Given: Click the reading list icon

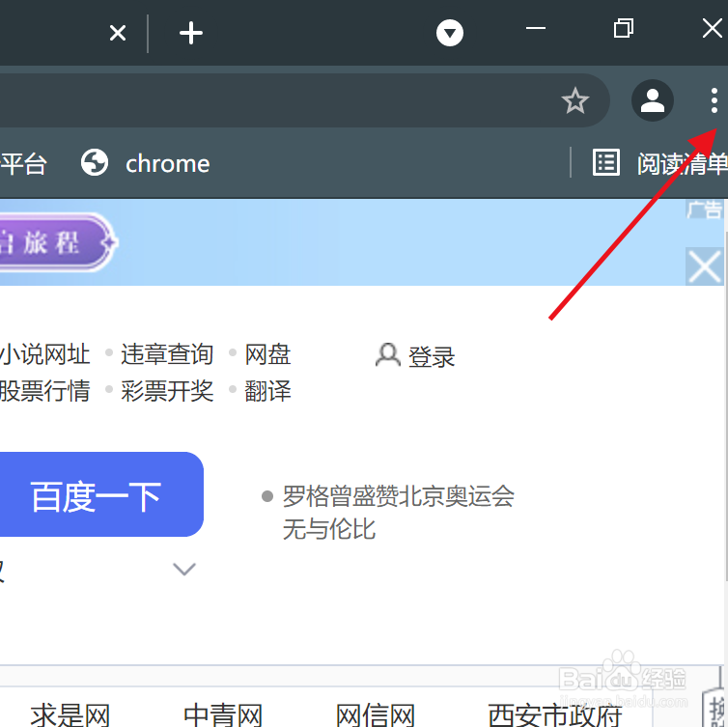Looking at the screenshot, I should pos(606,162).
